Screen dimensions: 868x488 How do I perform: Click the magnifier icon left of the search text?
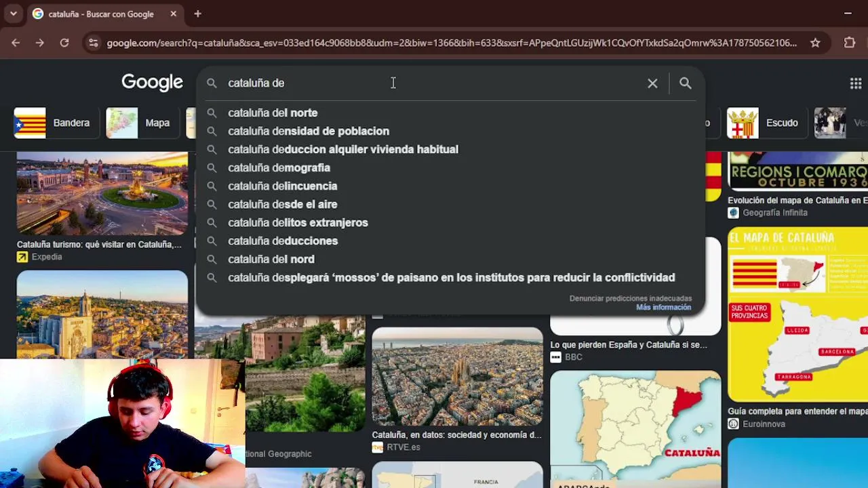pyautogui.click(x=212, y=83)
